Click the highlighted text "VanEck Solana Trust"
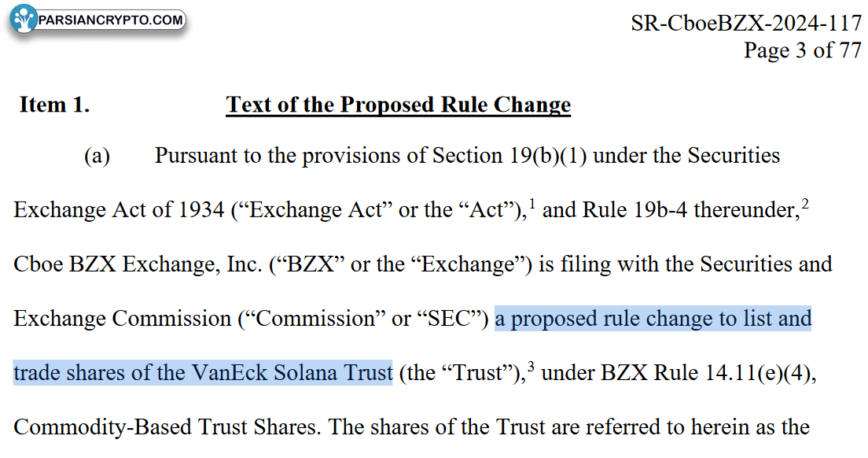Image resolution: width=868 pixels, height=458 pixels. [292, 373]
